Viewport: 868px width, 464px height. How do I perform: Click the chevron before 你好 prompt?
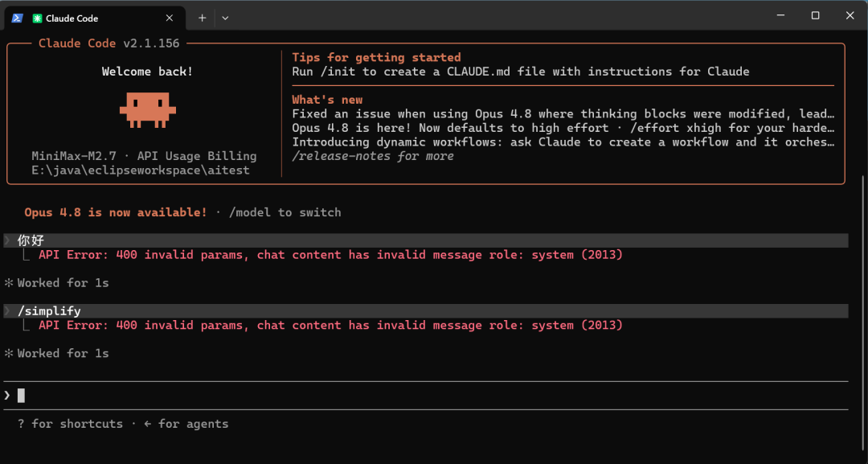(x=7, y=240)
